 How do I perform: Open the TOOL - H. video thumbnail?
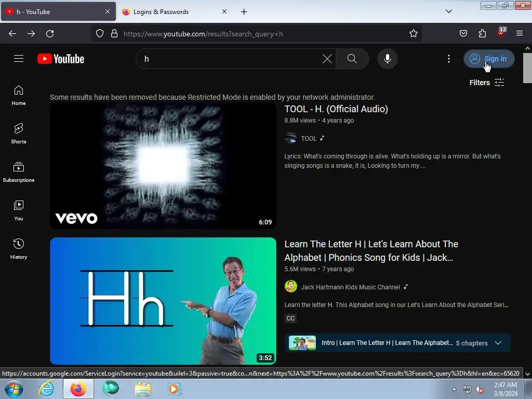[x=163, y=166]
